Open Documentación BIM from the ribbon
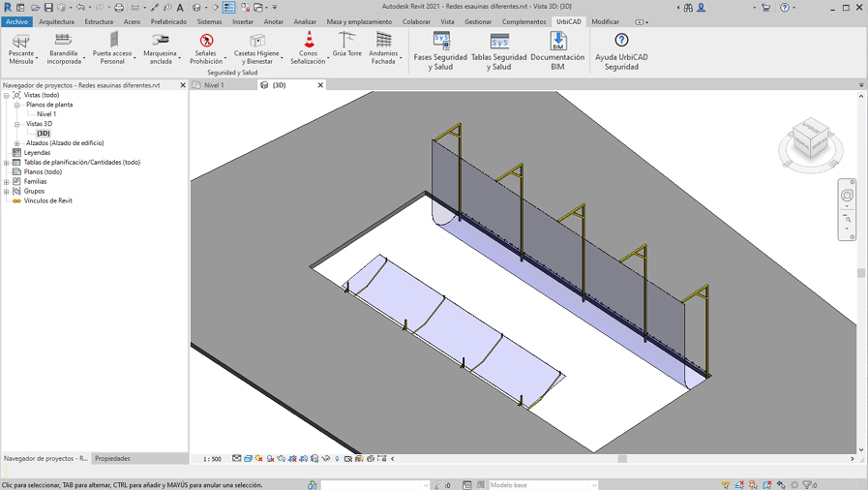 coord(557,42)
